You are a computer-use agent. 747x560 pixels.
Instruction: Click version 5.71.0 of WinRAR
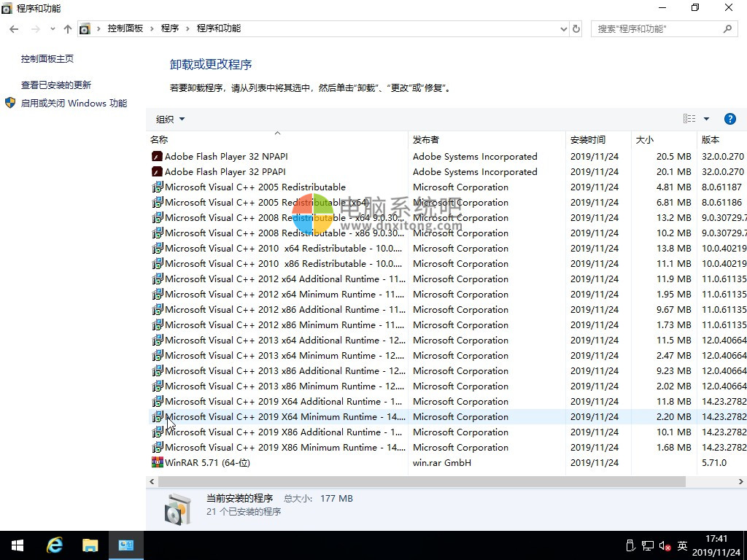pyautogui.click(x=714, y=462)
